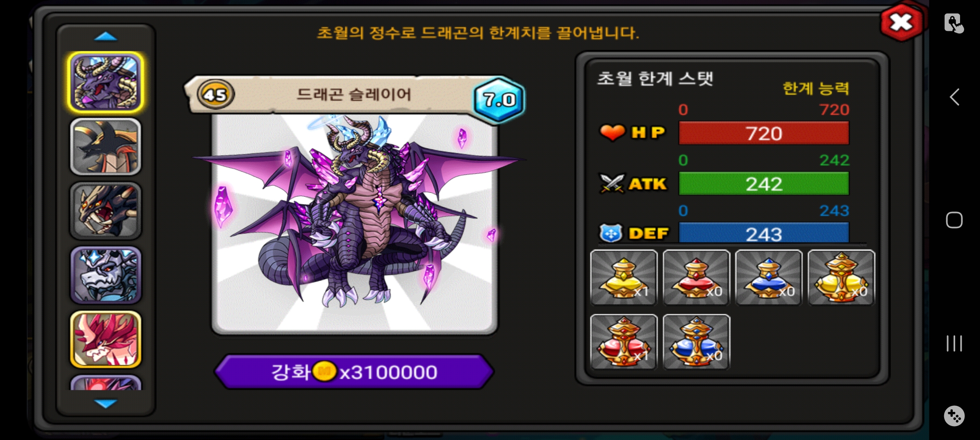Screen dimensions: 980x440
Task: Select the large golden essence potion
Action: 841,277
